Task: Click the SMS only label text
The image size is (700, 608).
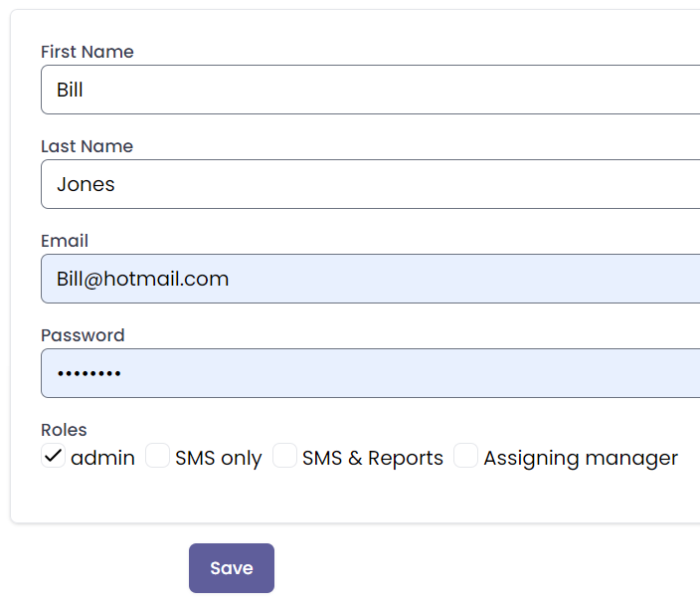Action: [x=218, y=458]
